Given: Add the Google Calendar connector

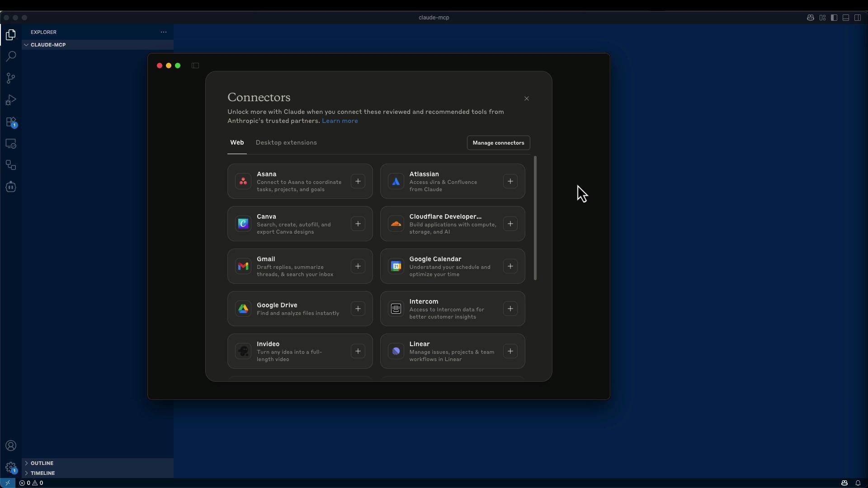Looking at the screenshot, I should (x=510, y=267).
